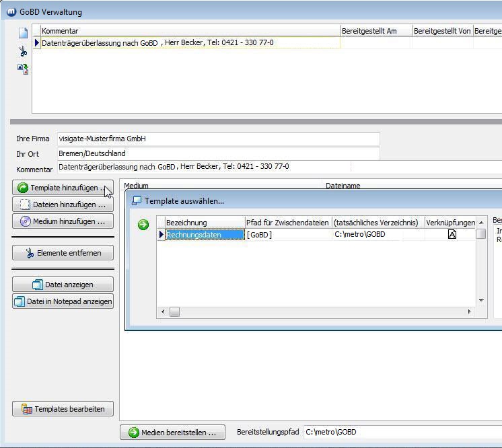Viewport: 502px width, 448px height.
Task: Click the scissors icon beside the Kommentar list
Action: point(24,51)
